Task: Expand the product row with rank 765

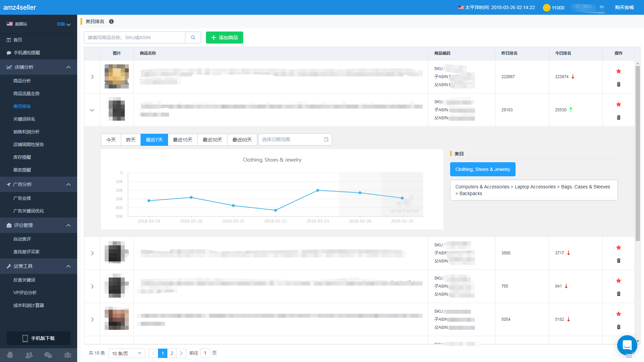Action: 92,286
